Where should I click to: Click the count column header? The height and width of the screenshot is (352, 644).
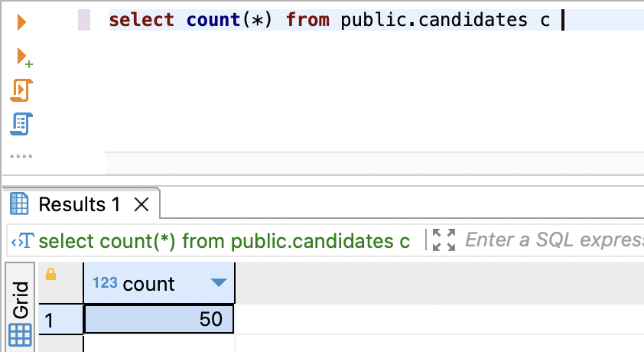coord(159,283)
